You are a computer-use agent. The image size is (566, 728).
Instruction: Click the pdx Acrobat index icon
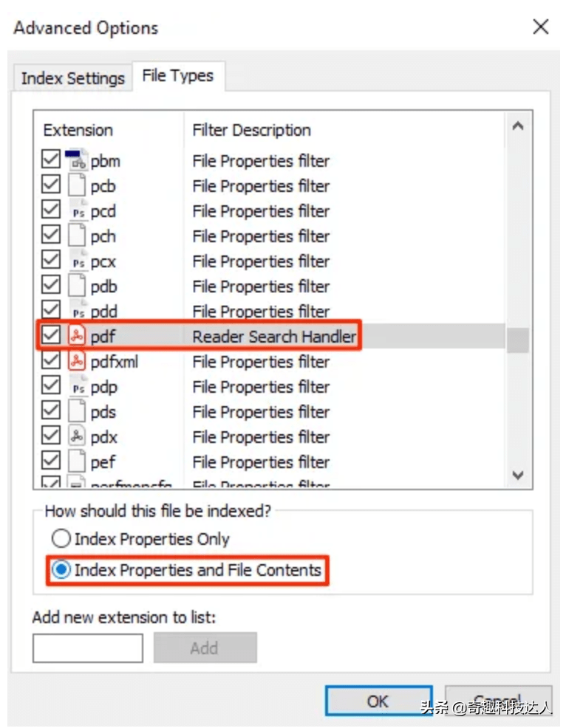77,436
